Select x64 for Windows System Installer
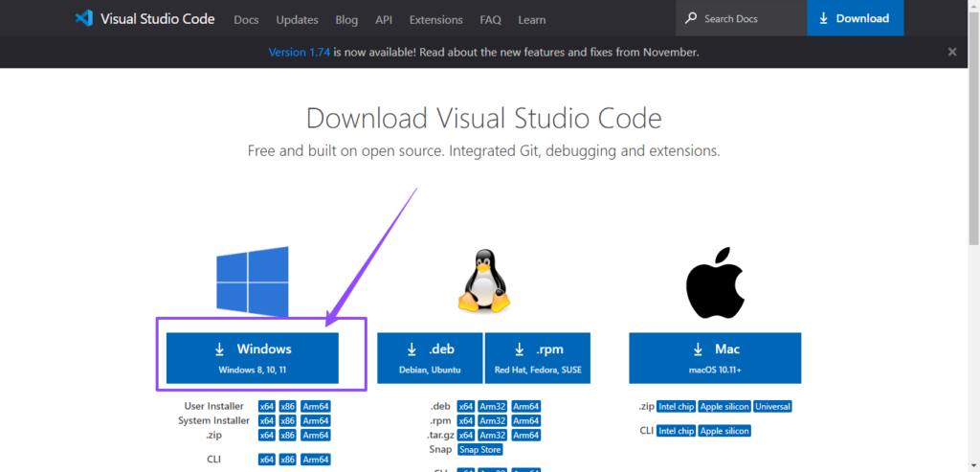Screen dimensions: 980x472 click(x=267, y=420)
